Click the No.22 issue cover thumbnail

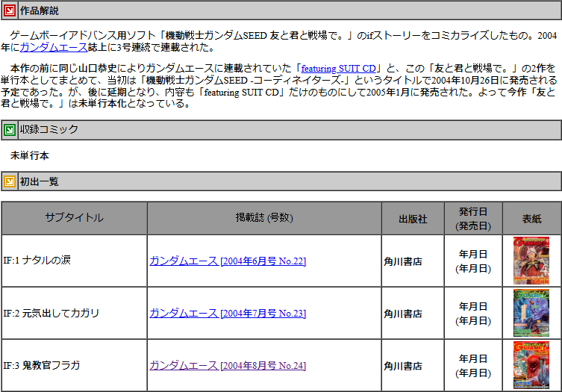pos(531,261)
